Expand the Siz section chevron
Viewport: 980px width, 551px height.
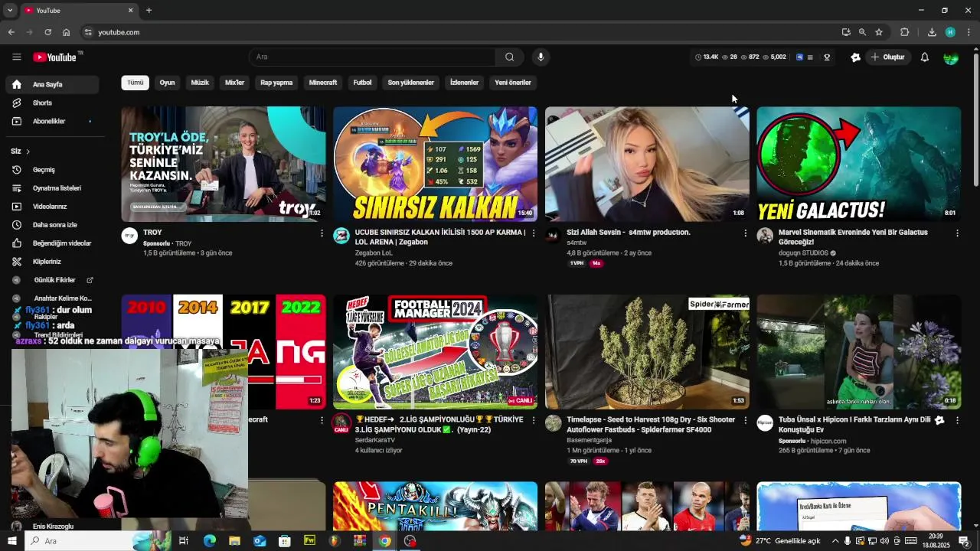(28, 152)
